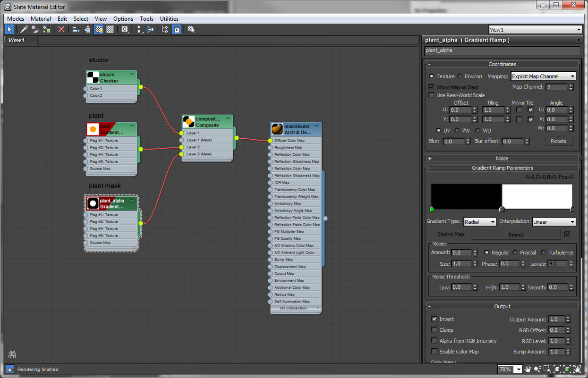Click the Lay Out All icon
Screen dimensions: 588x378
[x=139, y=29]
